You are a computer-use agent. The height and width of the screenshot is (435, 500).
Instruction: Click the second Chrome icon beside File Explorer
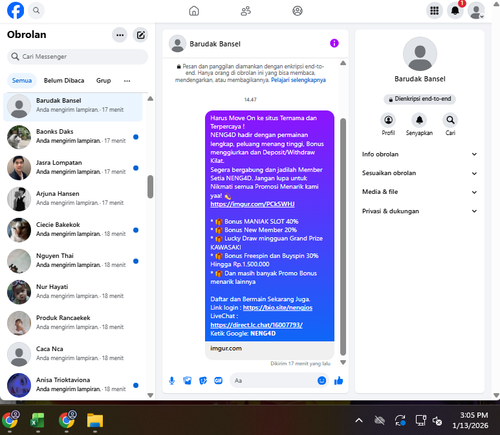pyautogui.click(x=67, y=420)
